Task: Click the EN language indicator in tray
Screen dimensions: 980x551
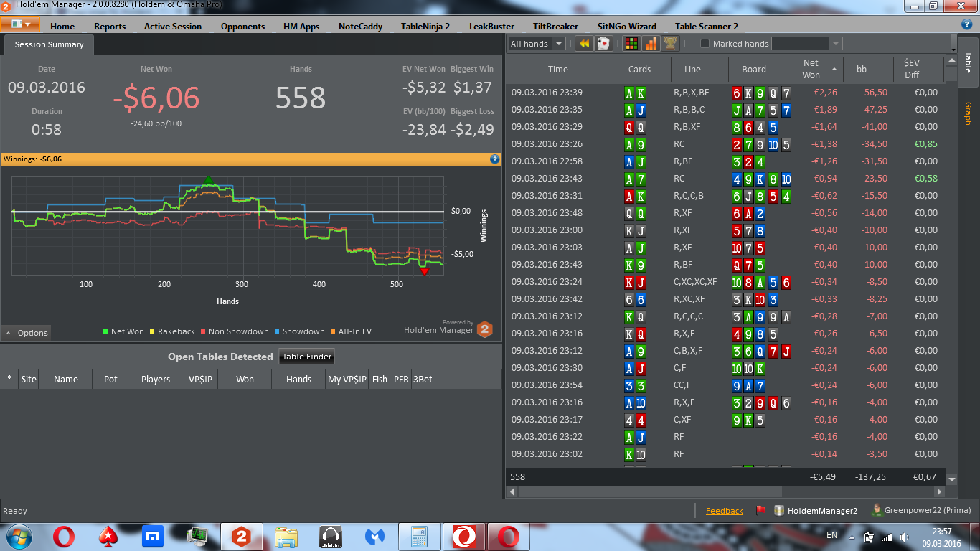Action: (x=832, y=535)
